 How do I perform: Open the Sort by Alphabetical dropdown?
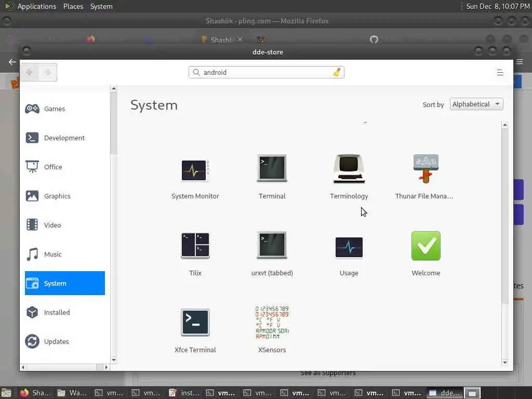tap(476, 104)
